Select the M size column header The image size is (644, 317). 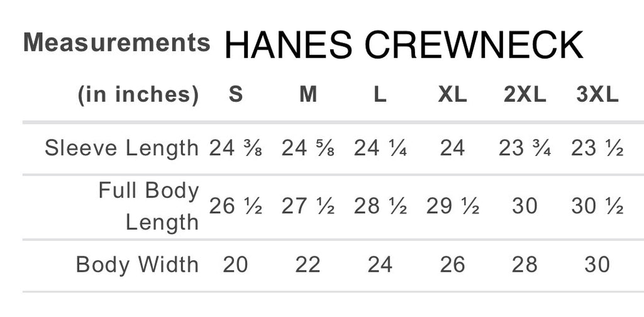point(308,95)
